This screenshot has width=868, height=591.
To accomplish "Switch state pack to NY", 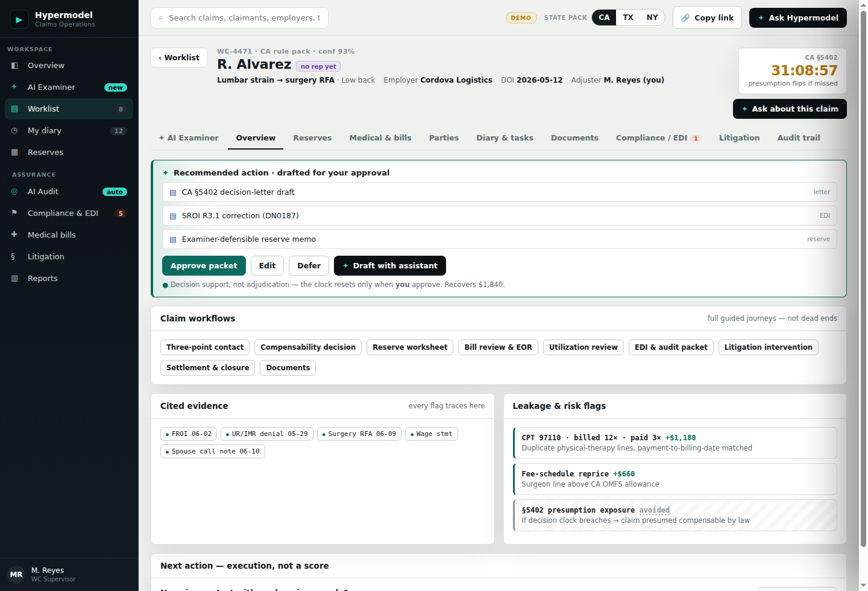I will point(652,17).
